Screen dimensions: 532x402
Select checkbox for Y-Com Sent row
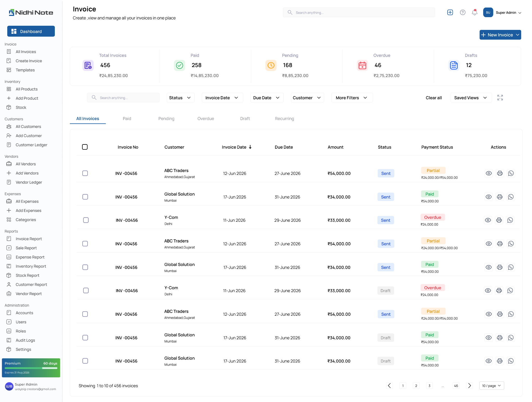[86, 220]
